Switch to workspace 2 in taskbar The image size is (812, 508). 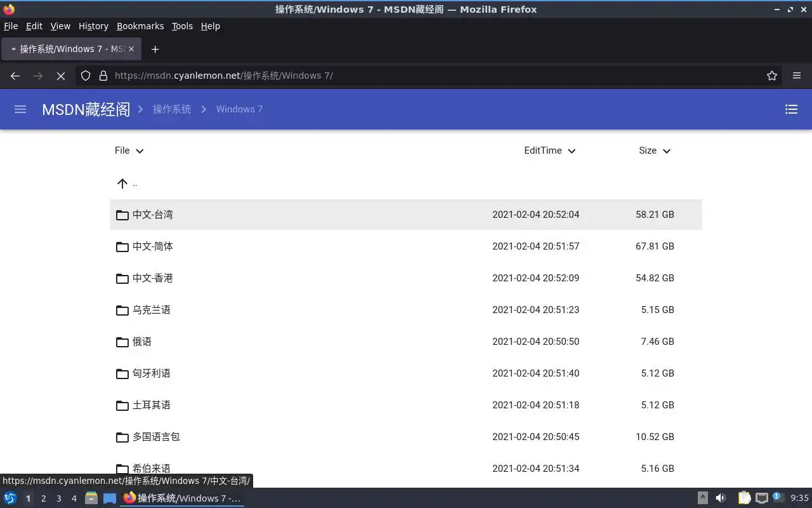(43, 498)
